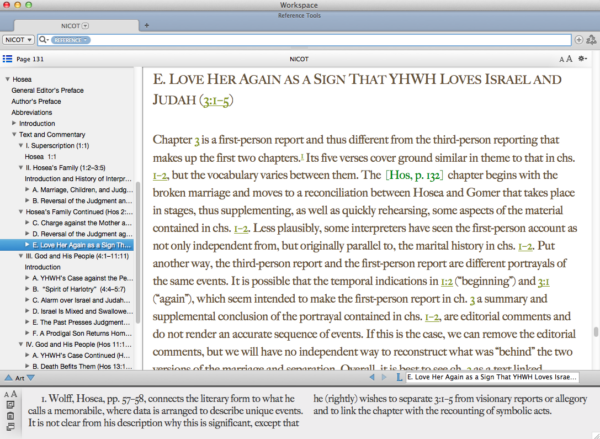
Task: Click the footnote pane text size icon
Action: click(x=11, y=396)
